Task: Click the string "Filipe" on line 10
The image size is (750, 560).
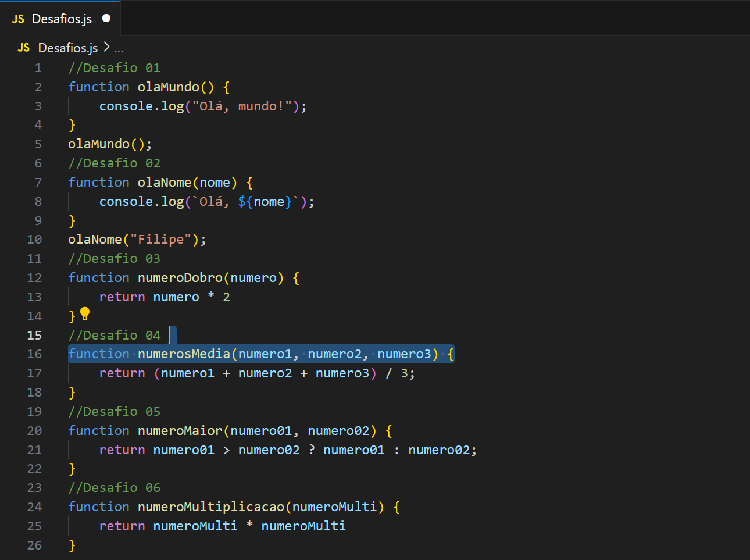Action: [160, 240]
